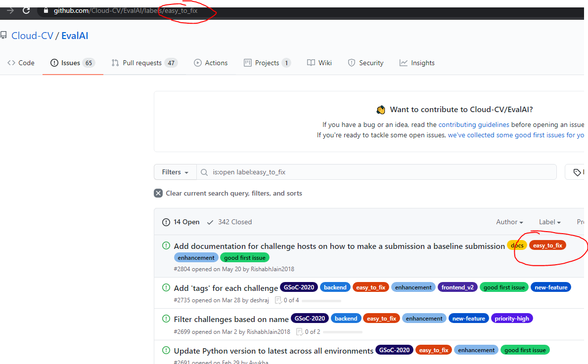Open the EvalAI repository link
The height and width of the screenshot is (364, 588).
(x=75, y=36)
